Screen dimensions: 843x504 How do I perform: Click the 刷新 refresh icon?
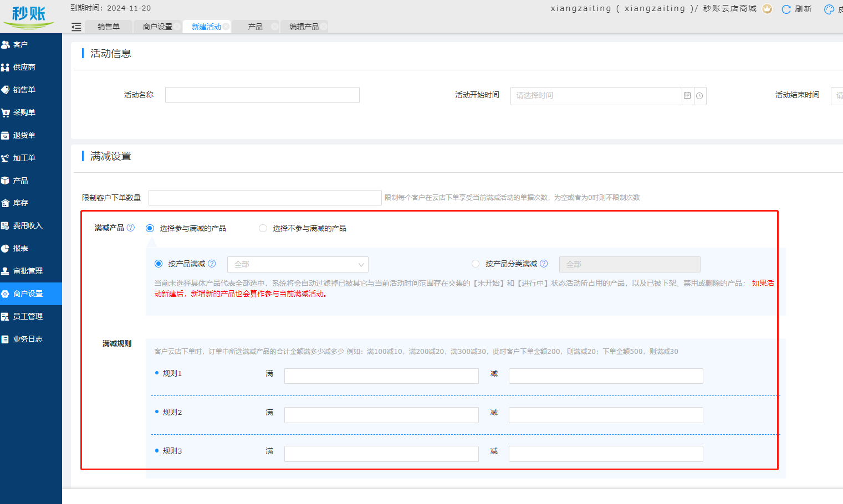786,9
